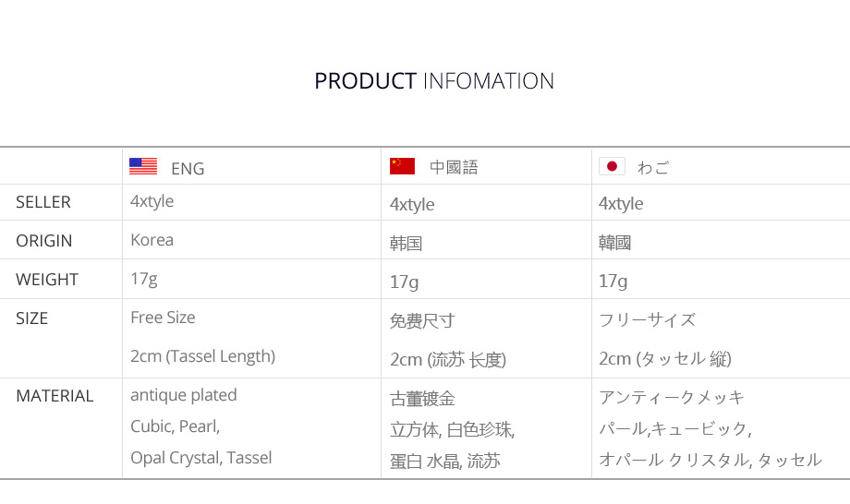Select the ORIGIN row label
Image resolution: width=850 pixels, height=504 pixels.
pyautogui.click(x=43, y=241)
